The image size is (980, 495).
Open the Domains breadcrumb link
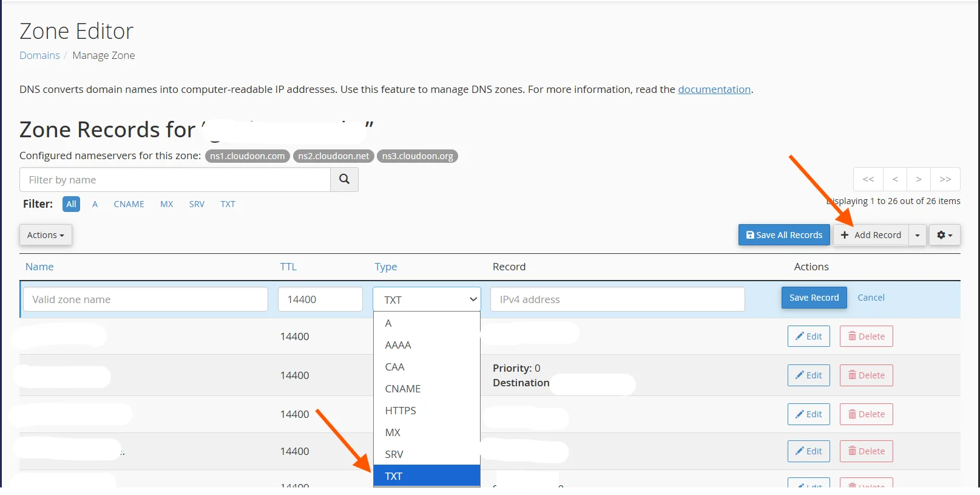click(39, 55)
